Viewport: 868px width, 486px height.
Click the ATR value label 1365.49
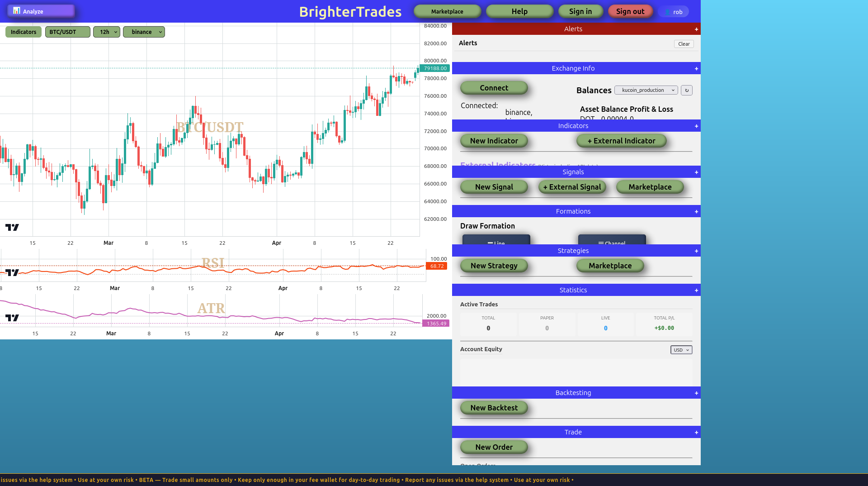tap(436, 324)
